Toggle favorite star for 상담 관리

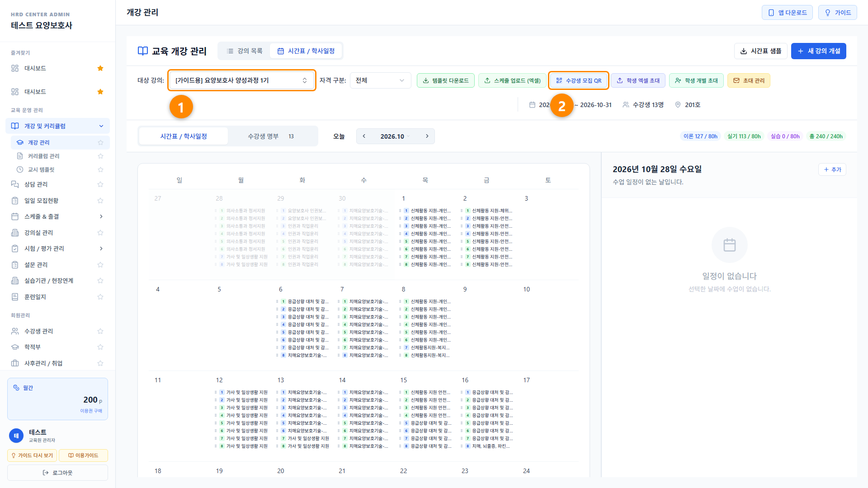tap(100, 184)
